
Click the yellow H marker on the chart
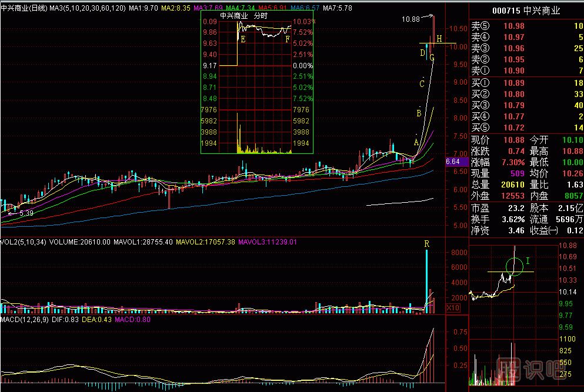(439, 39)
